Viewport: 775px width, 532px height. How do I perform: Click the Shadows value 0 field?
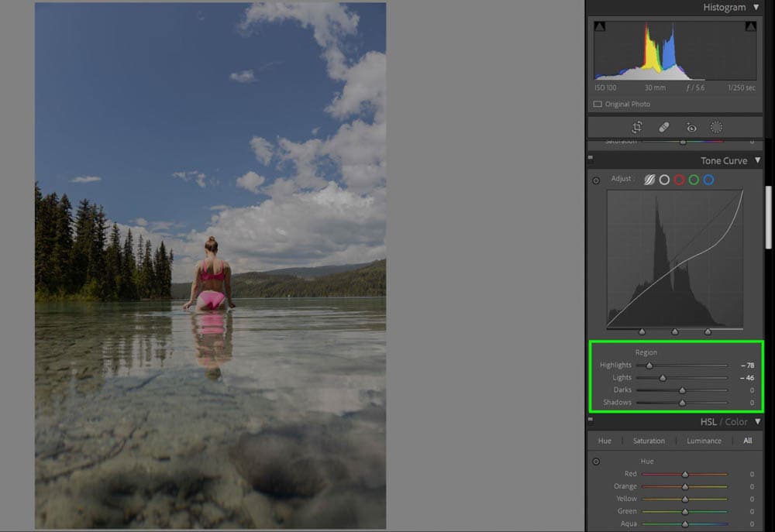[x=752, y=403]
